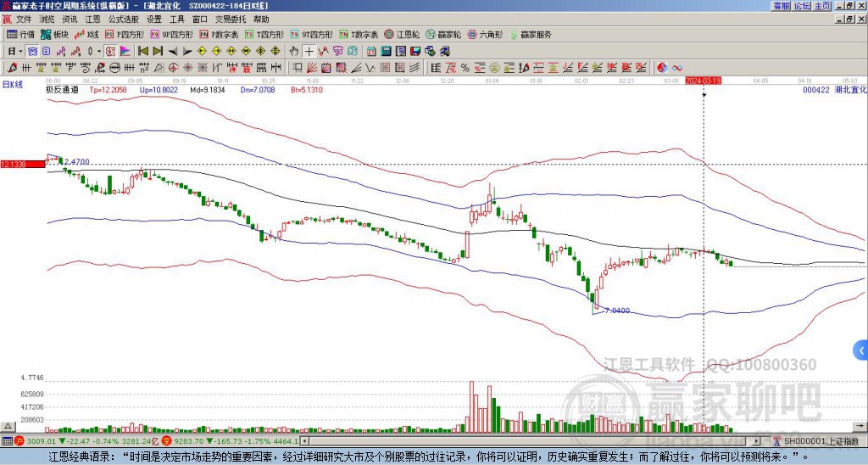Click scrollbar left arrow at bottom
The height and width of the screenshot is (465, 868).
pyautogui.click(x=304, y=441)
